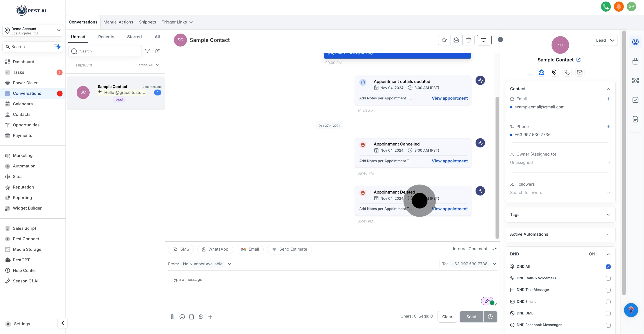The image size is (644, 334).
Task: Switch to the Starred tab
Action: point(134,37)
